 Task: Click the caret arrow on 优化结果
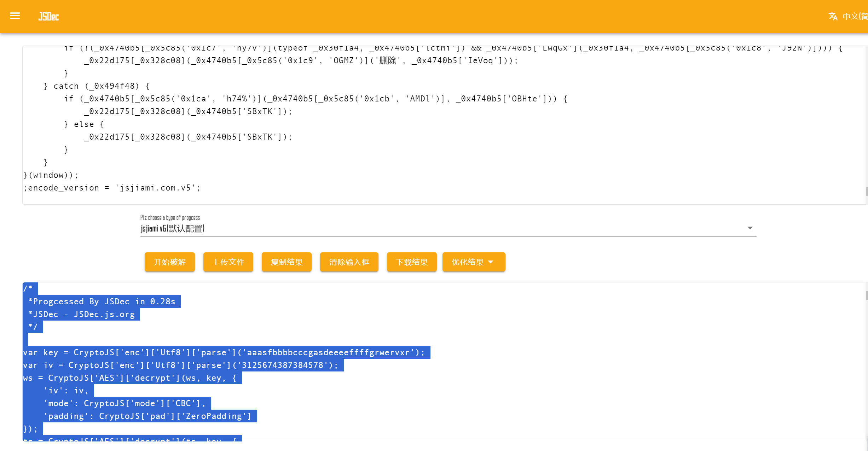491,262
